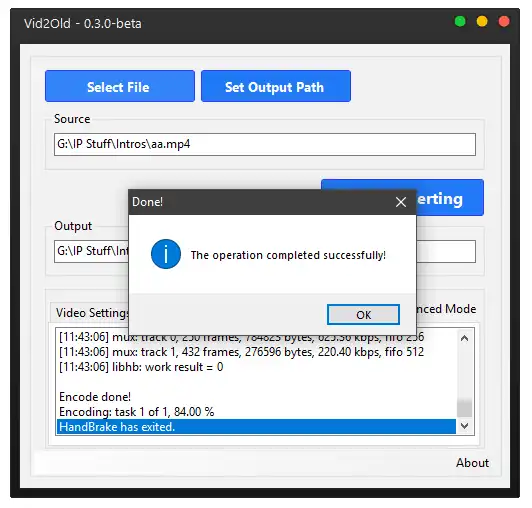Click the yellow window control dot

coord(482,21)
